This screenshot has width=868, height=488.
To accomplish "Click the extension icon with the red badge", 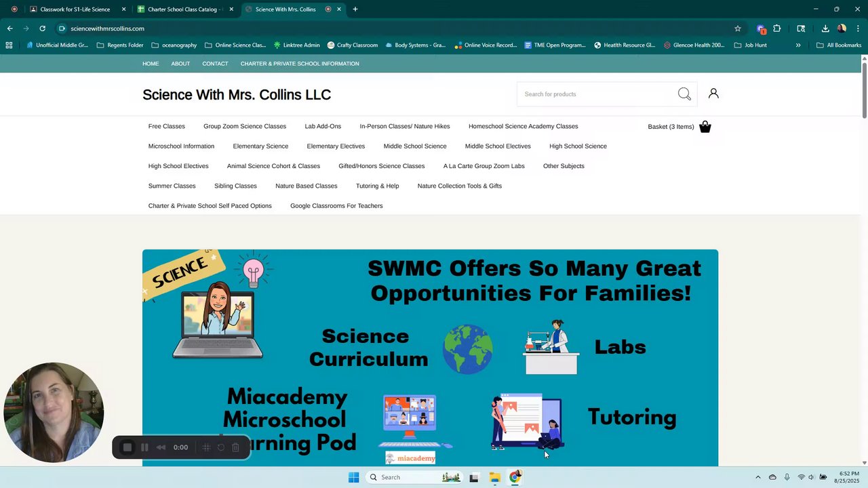I will tap(761, 28).
